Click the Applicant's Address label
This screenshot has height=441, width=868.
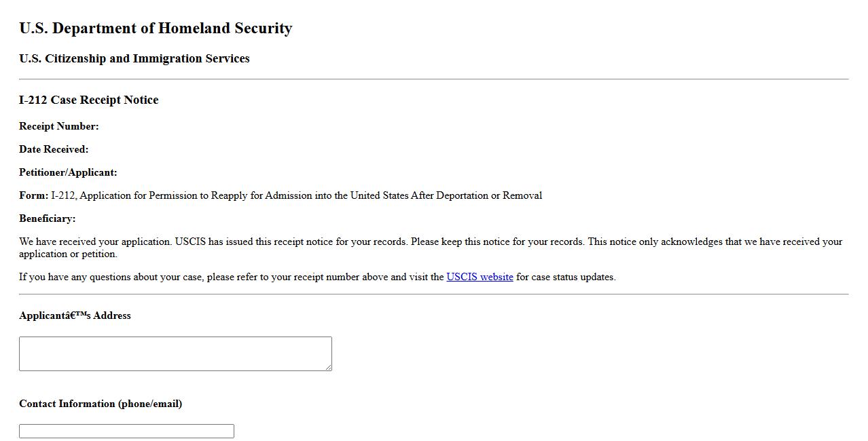point(75,315)
